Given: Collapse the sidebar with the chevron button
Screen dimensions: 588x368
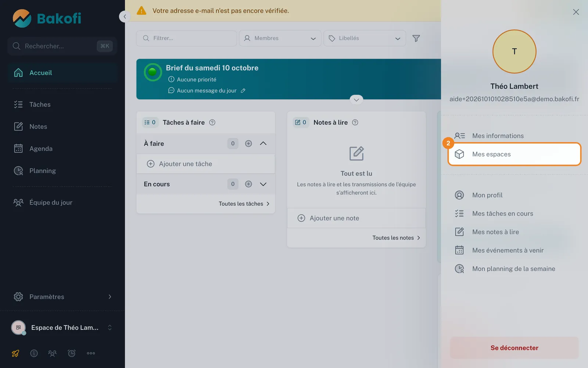Looking at the screenshot, I should [x=125, y=17].
